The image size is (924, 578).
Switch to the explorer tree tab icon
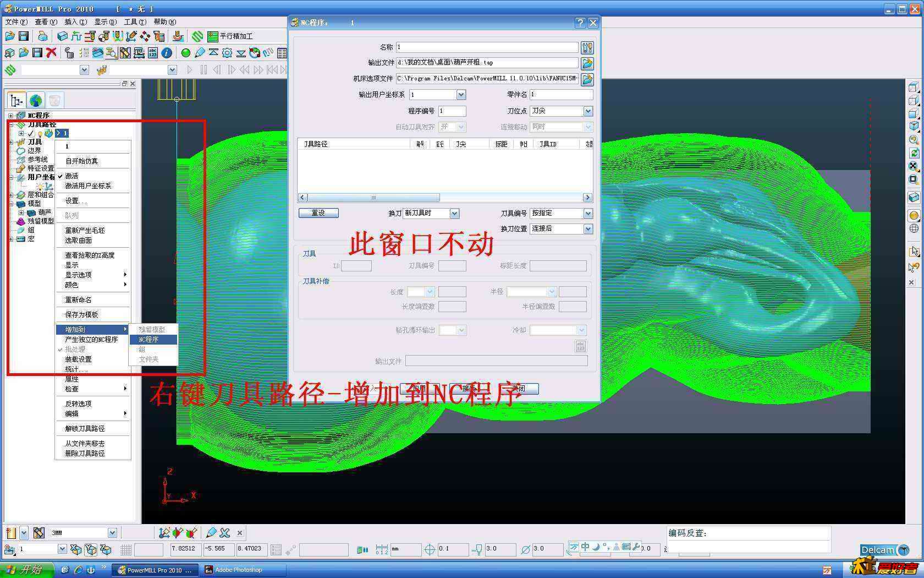click(16, 100)
